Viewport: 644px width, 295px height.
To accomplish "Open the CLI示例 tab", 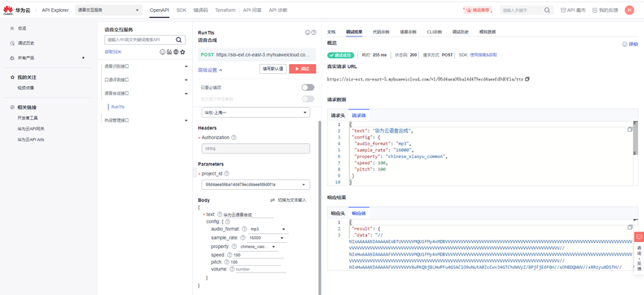I will tap(434, 32).
